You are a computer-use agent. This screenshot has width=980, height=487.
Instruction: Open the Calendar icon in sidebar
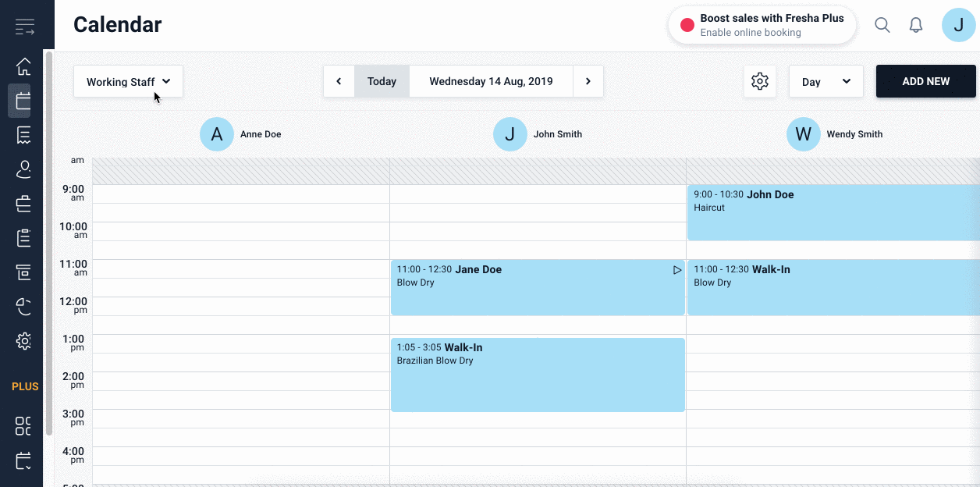pos(23,101)
